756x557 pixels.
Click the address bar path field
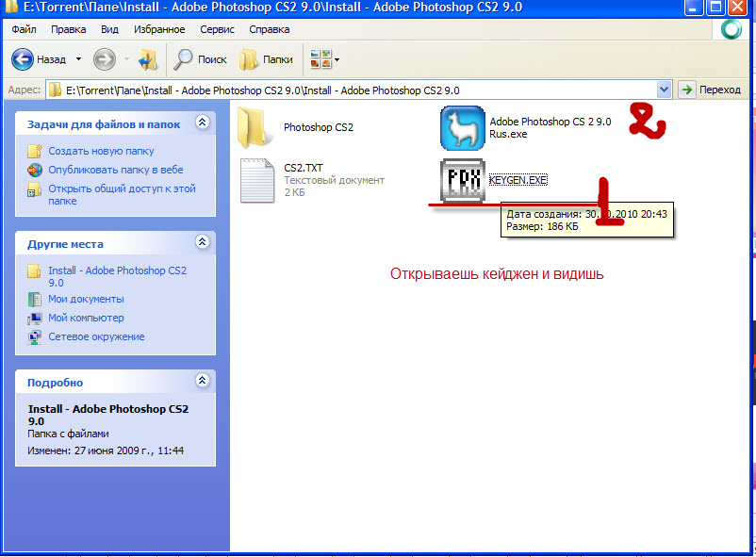click(x=352, y=90)
